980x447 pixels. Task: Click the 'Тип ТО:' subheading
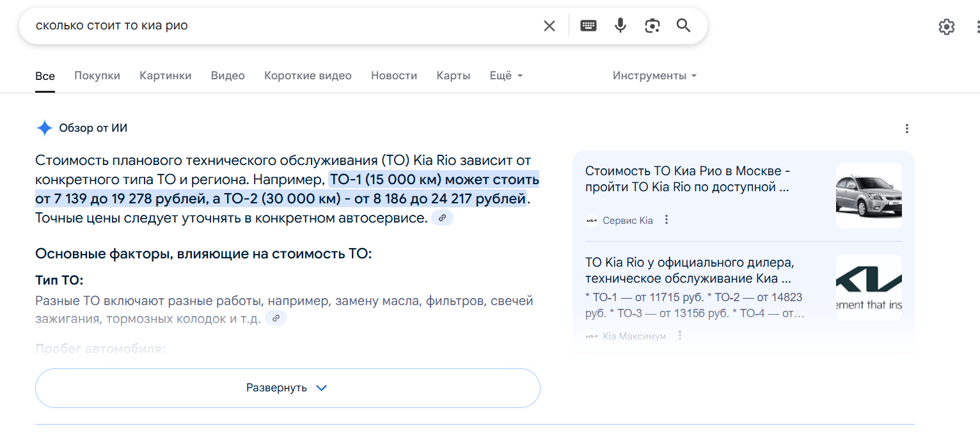click(x=59, y=281)
